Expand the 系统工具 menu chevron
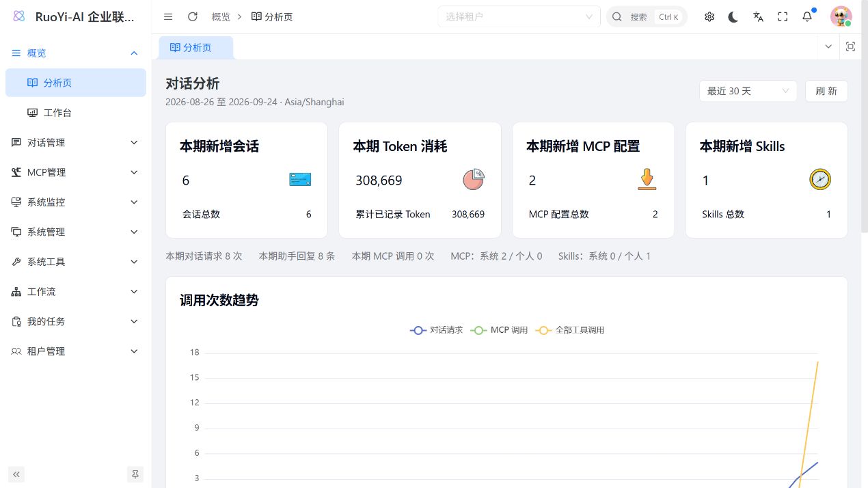The width and height of the screenshot is (868, 488). click(134, 262)
